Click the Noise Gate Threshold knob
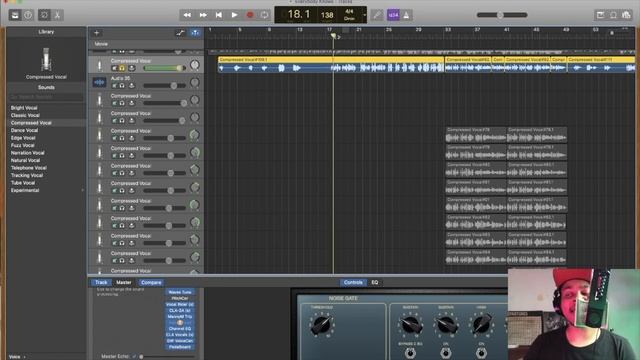Viewport: 640px width, 360px height. (x=322, y=325)
